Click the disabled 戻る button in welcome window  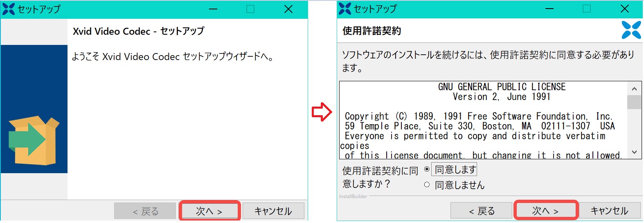coord(145,211)
